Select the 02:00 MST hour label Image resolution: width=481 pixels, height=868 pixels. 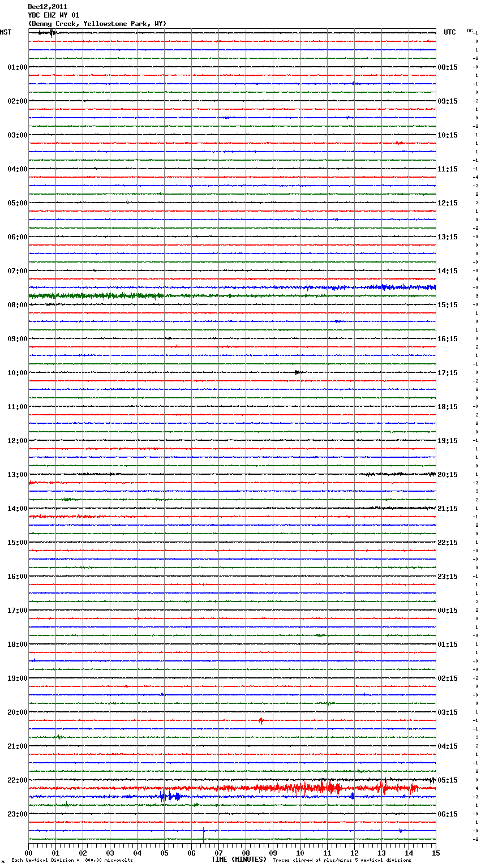(18, 101)
